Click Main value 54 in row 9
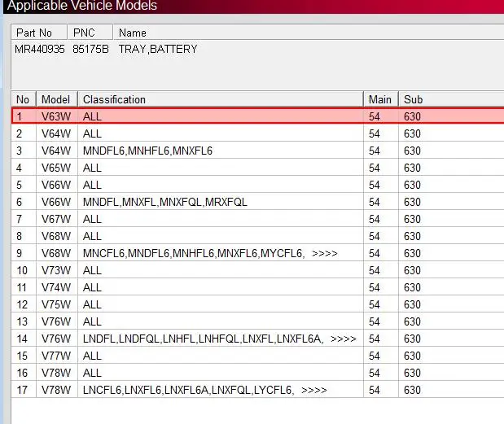Image resolution: width=504 pixels, height=424 pixels. pos(375,253)
